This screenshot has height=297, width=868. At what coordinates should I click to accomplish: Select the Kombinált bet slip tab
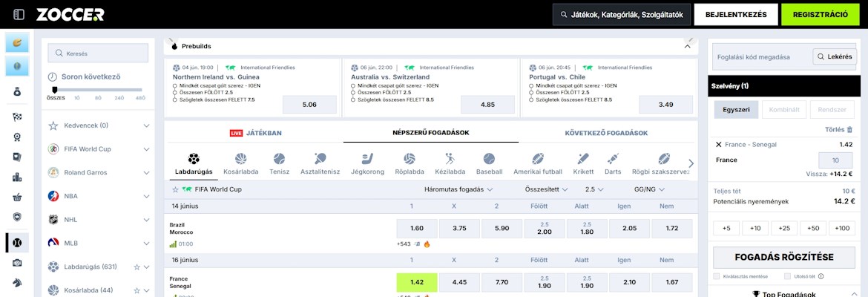(784, 110)
